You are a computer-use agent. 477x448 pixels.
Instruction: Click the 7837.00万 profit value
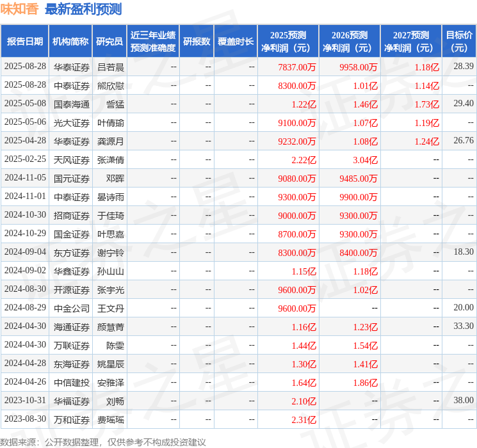[297, 67]
